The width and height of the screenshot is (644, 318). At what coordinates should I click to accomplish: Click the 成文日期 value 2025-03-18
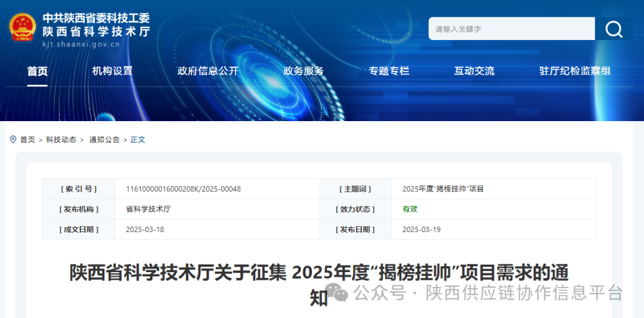145,229
